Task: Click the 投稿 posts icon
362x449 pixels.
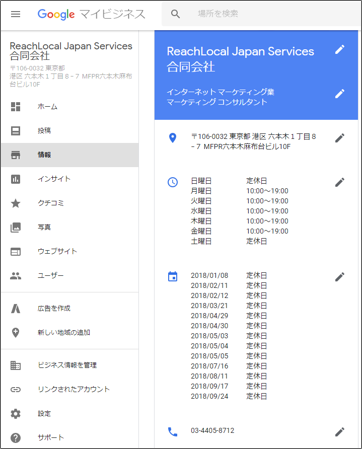Action: (16, 131)
